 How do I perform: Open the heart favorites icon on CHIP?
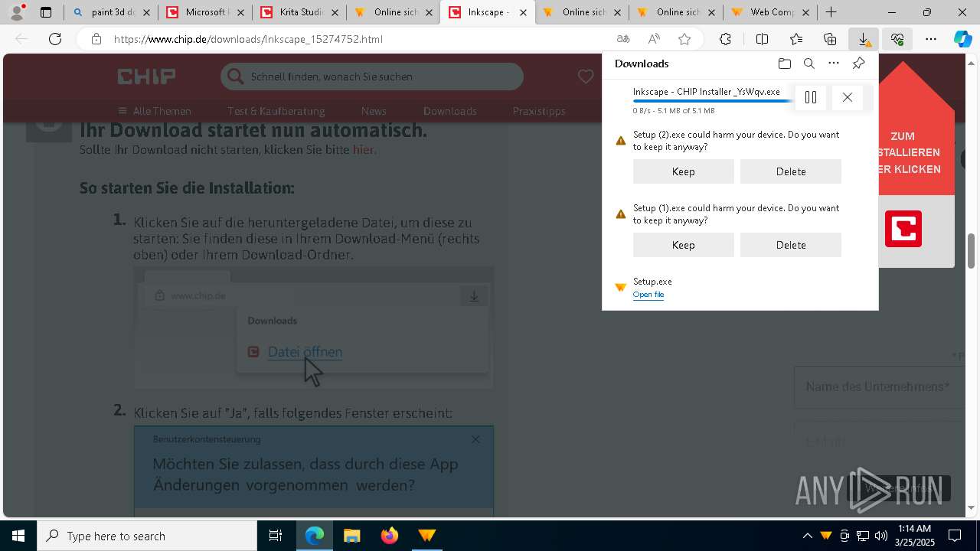(586, 77)
